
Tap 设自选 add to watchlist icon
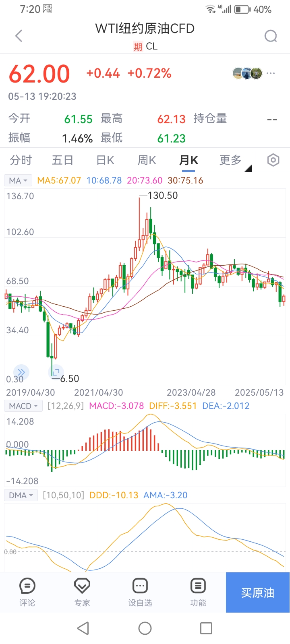tap(140, 592)
